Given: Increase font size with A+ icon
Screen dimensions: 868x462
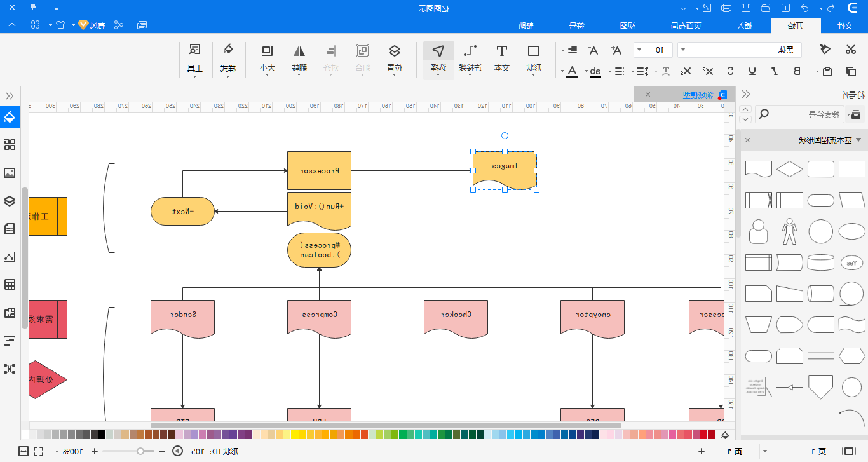Looking at the screenshot, I should [x=616, y=50].
